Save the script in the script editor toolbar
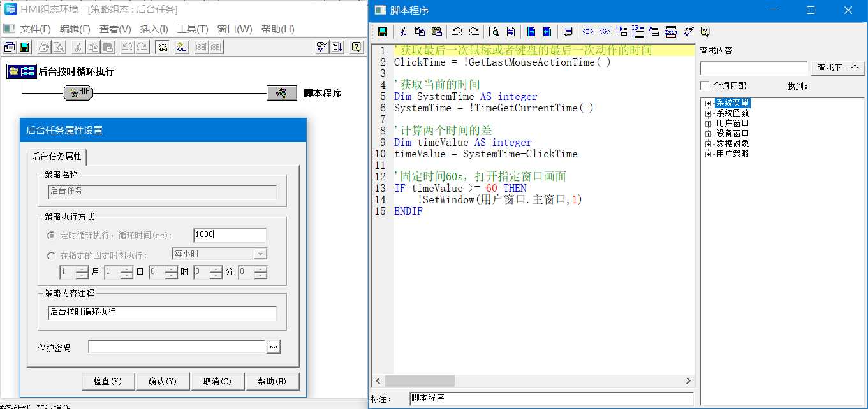 click(x=383, y=32)
